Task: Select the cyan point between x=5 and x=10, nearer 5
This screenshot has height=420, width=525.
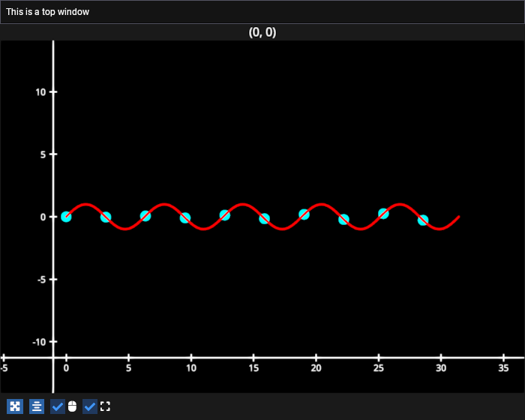Action: [145, 216]
